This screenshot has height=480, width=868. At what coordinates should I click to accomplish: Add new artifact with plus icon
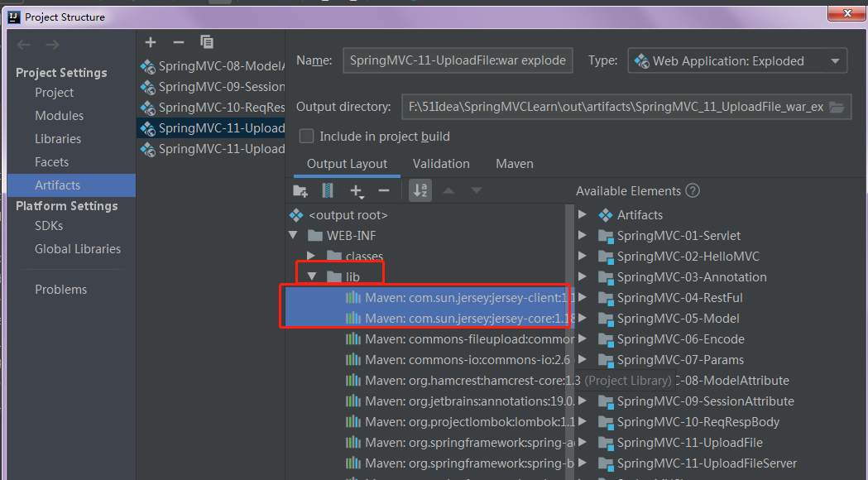pyautogui.click(x=151, y=42)
